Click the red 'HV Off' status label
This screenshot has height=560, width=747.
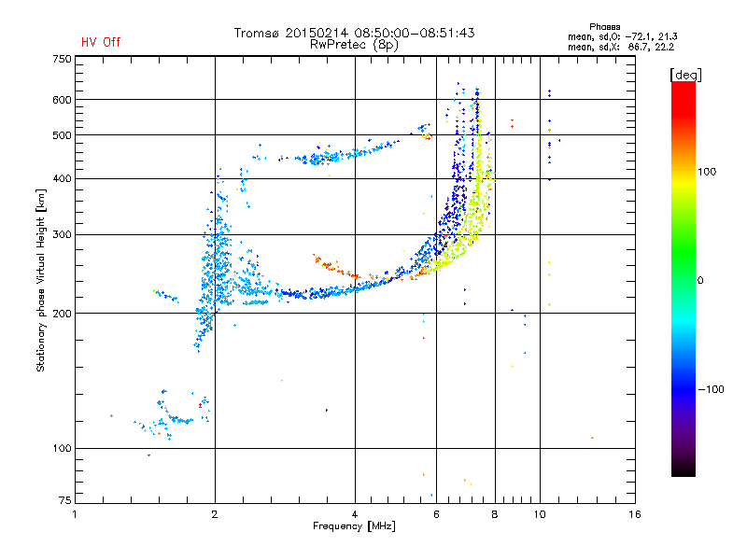(101, 42)
